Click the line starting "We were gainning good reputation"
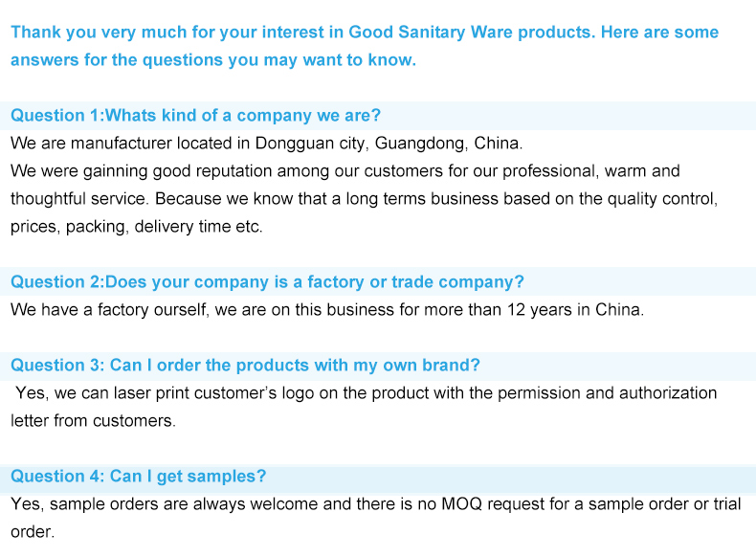756x557 pixels. [345, 171]
